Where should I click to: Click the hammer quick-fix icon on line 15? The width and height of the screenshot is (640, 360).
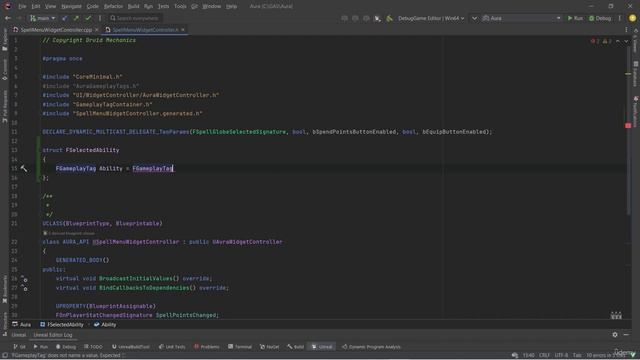[24, 168]
